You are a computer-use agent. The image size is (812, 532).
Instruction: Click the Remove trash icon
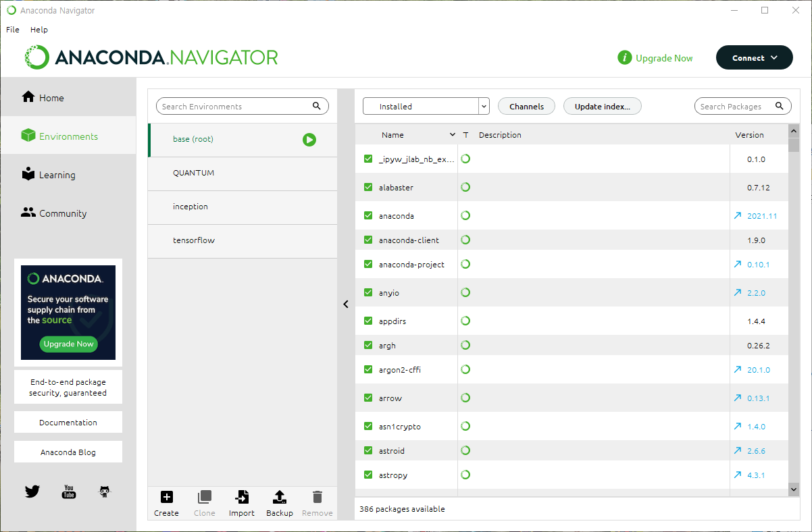[x=317, y=498]
